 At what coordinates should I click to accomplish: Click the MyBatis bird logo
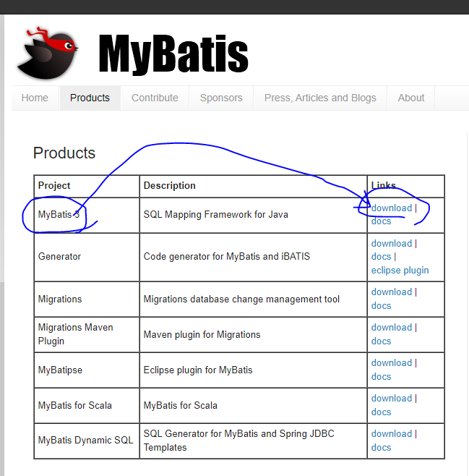(48, 53)
